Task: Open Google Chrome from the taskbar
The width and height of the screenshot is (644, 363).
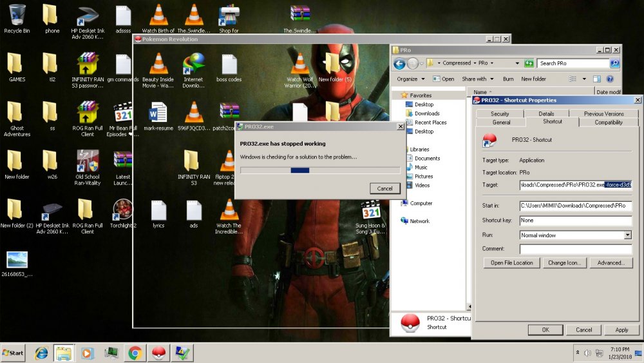Action: [135, 353]
